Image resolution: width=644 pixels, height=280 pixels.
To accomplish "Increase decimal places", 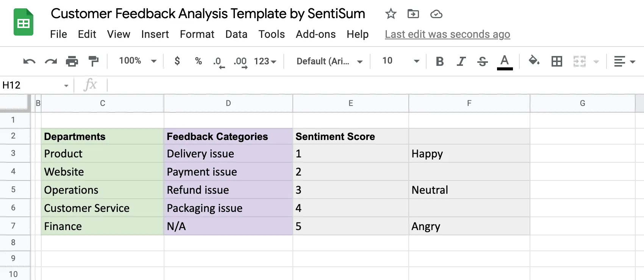I will click(241, 62).
